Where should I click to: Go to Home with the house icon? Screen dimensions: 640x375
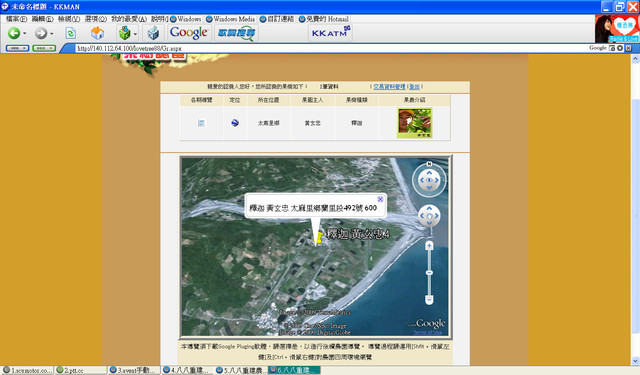click(x=97, y=33)
